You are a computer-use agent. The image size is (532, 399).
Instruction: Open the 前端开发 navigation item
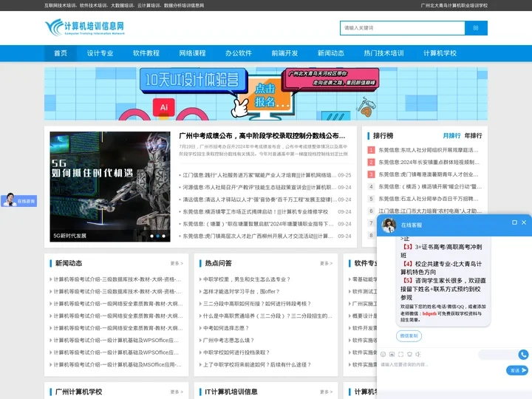pos(284,53)
